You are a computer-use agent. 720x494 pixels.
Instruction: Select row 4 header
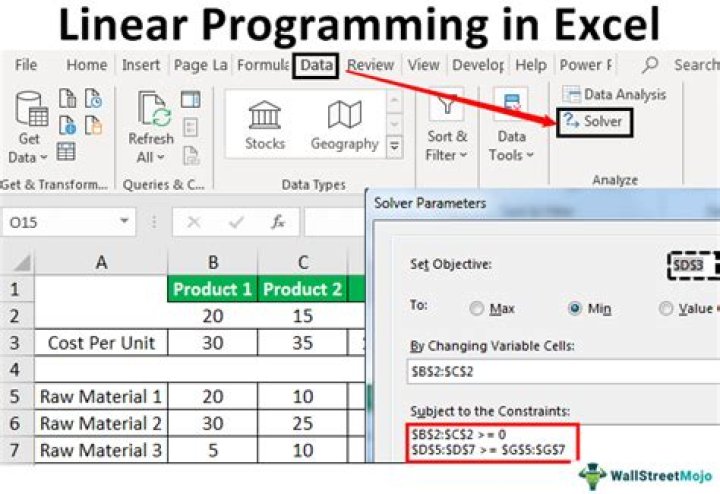[15, 370]
